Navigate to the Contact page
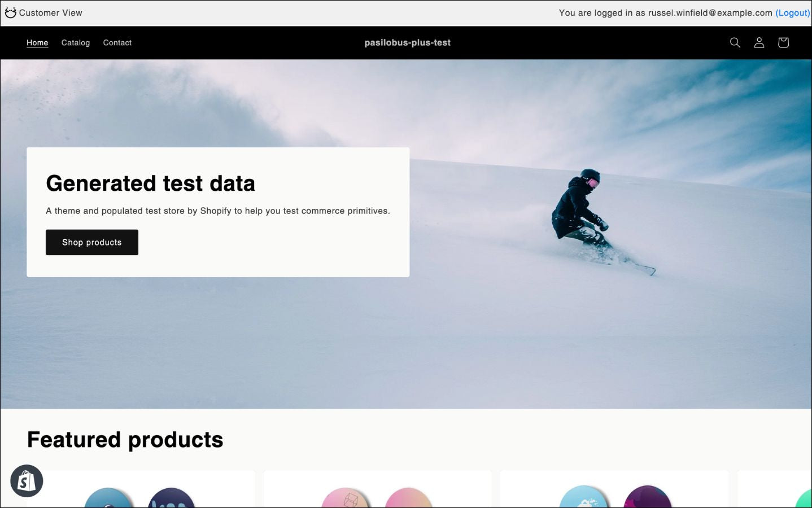This screenshot has height=508, width=812. pos(117,42)
